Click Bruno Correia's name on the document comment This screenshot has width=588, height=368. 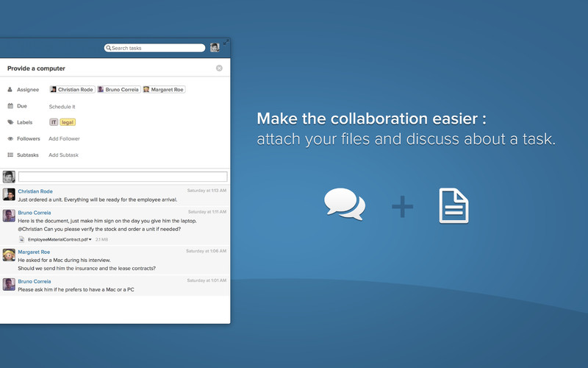point(34,213)
